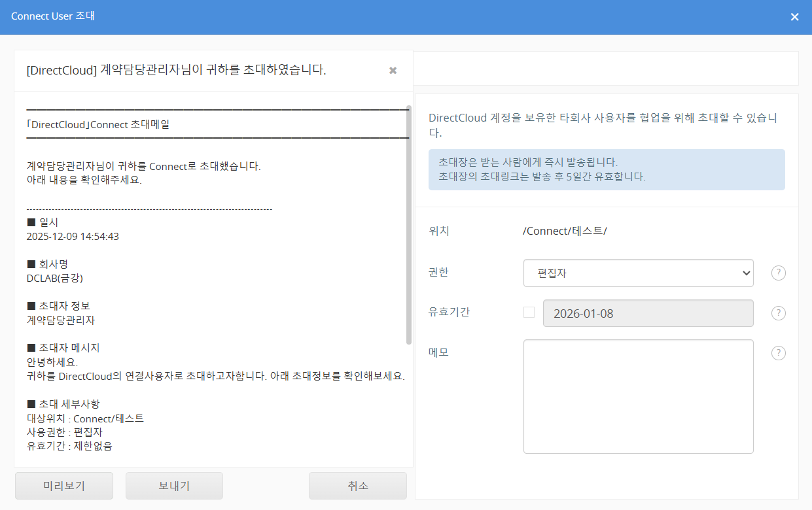
Task: Click the 2026-01-08 date field
Action: point(648,313)
